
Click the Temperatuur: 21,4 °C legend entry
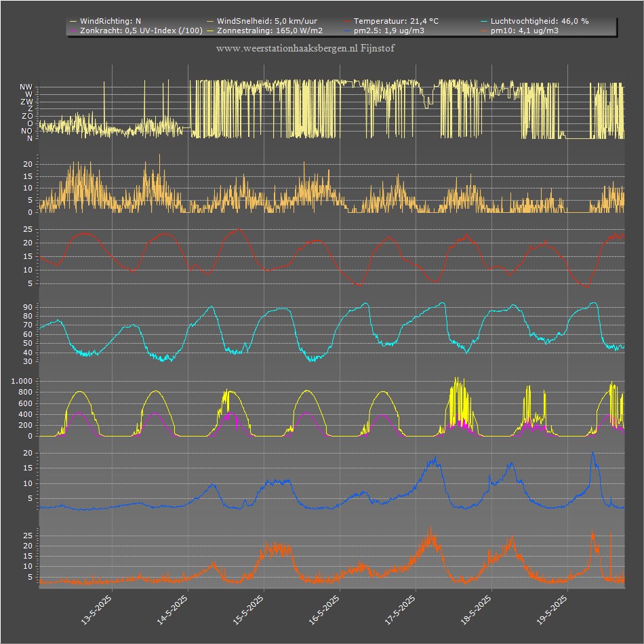[391, 21]
